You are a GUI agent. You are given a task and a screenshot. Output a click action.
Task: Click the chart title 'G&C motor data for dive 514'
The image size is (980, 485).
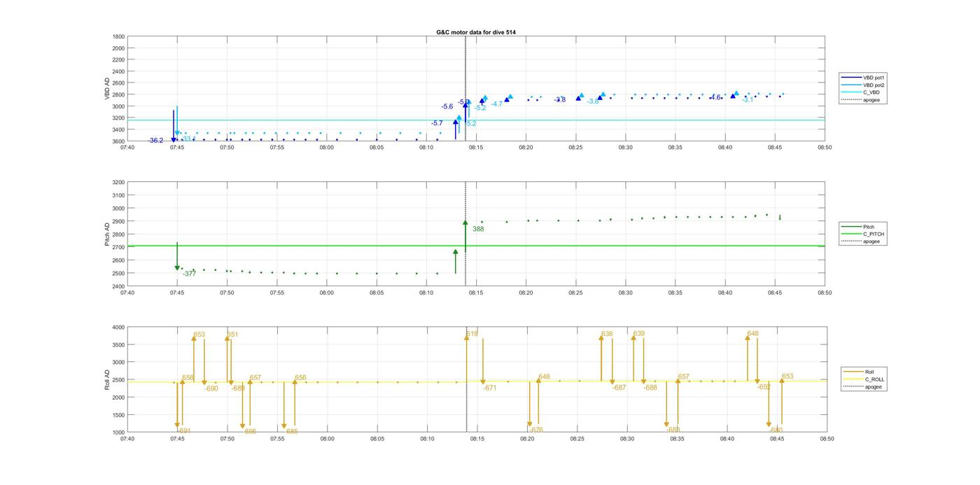click(476, 32)
